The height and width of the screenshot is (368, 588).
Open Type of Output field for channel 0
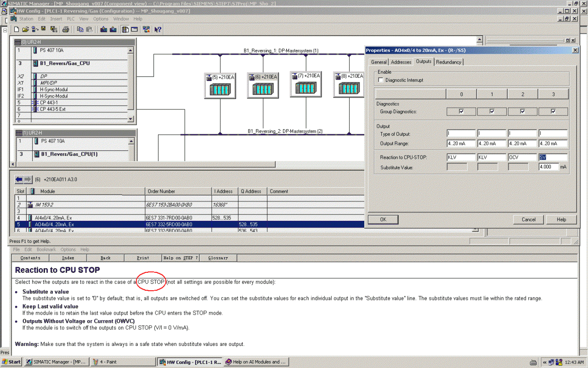461,134
